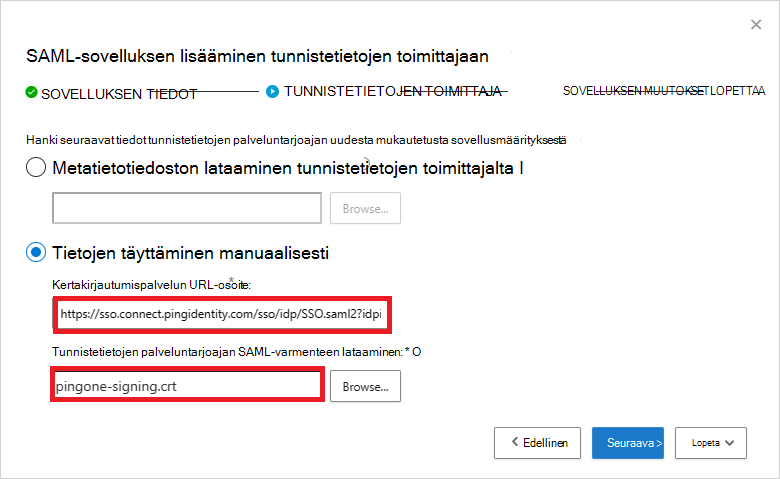Open the Lopeta dropdown
Screen dimensions: 780x479
coord(710,443)
